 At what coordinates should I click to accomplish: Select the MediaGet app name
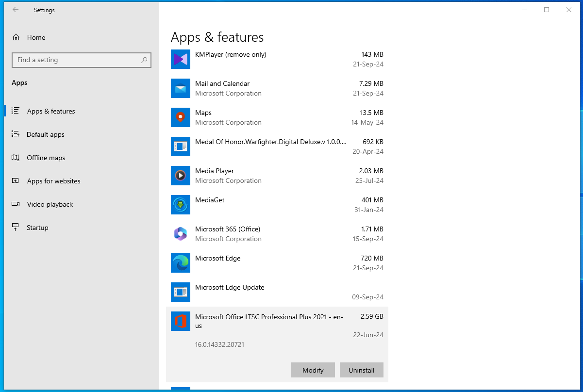pyautogui.click(x=210, y=200)
